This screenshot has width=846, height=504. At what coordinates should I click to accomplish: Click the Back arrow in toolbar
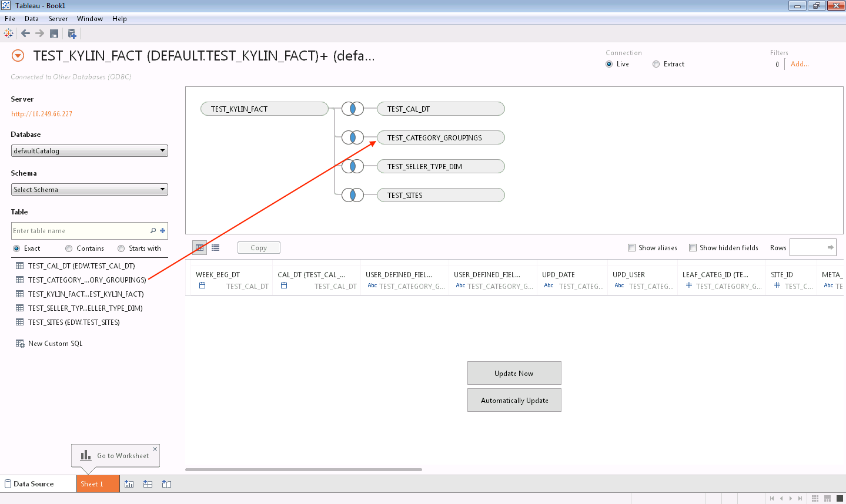coord(25,33)
